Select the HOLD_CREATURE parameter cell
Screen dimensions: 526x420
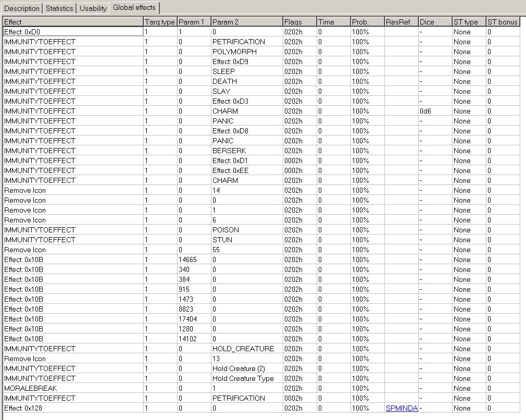(x=247, y=349)
